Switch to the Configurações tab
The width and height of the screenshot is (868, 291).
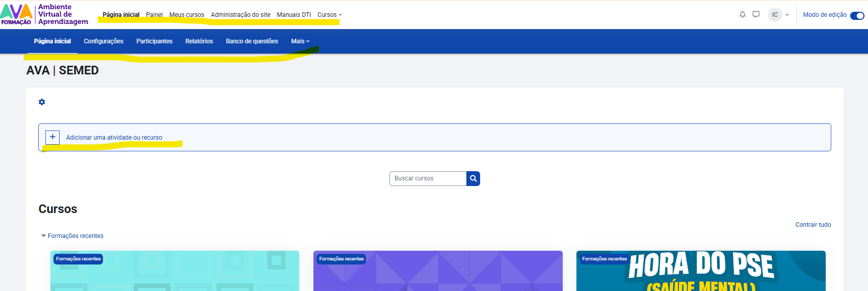tap(103, 41)
